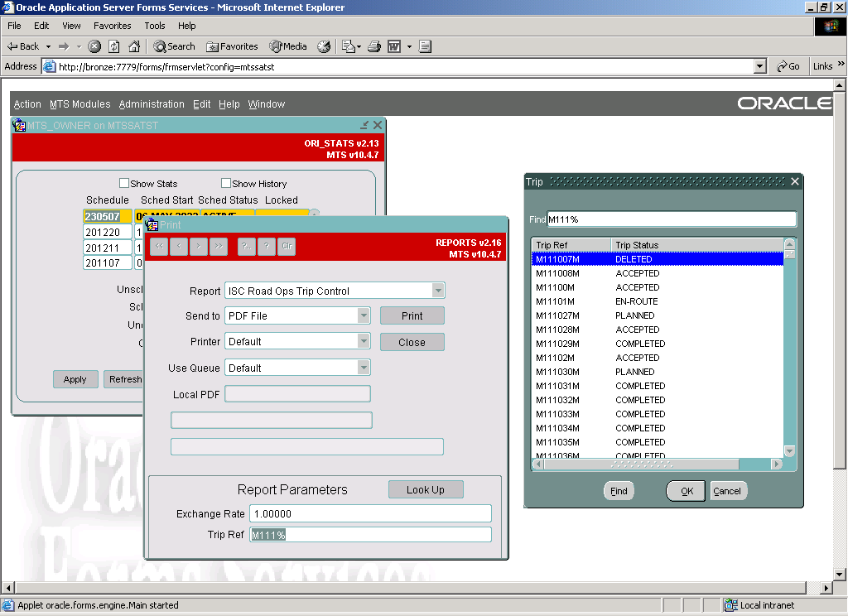The height and width of the screenshot is (616, 848).
Task: Click Find button in Trip dialog
Action: [x=619, y=491]
